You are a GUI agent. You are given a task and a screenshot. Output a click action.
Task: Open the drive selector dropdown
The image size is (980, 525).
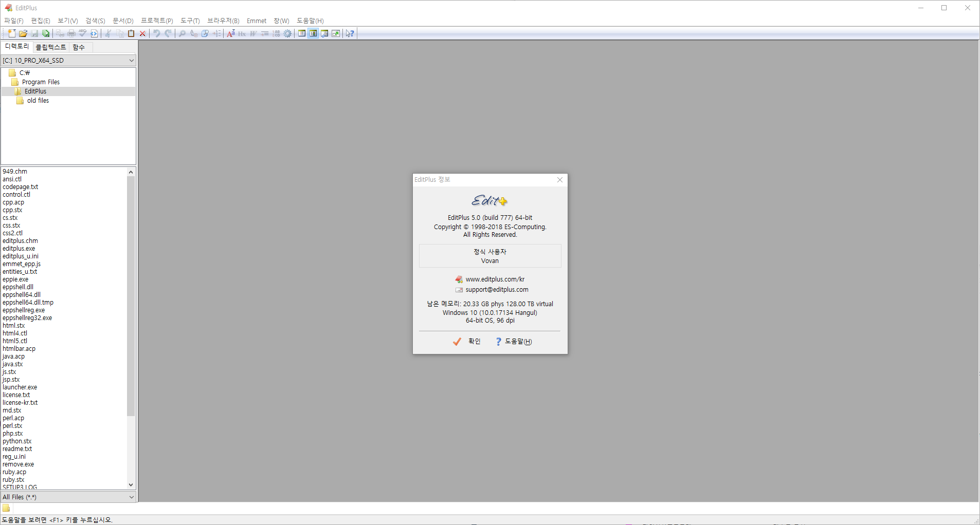pos(131,61)
